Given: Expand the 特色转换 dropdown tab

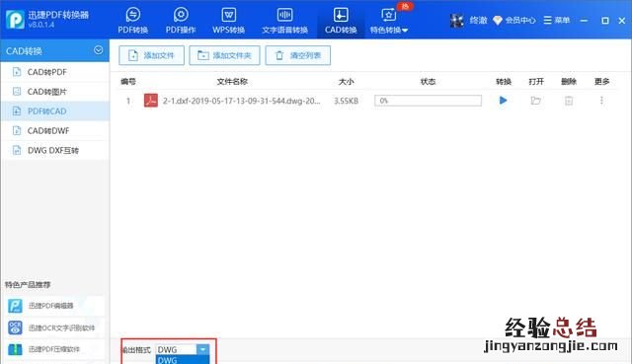Looking at the screenshot, I should click(389, 20).
